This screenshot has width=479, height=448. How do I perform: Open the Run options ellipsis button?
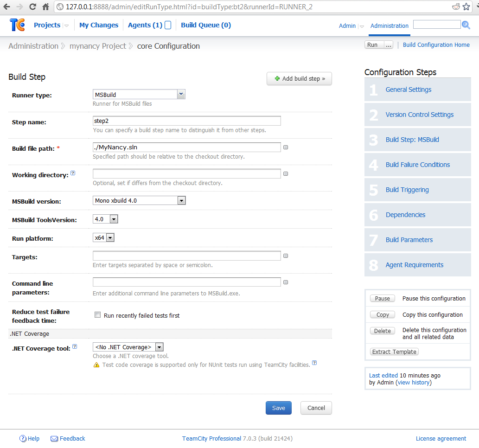tap(388, 45)
